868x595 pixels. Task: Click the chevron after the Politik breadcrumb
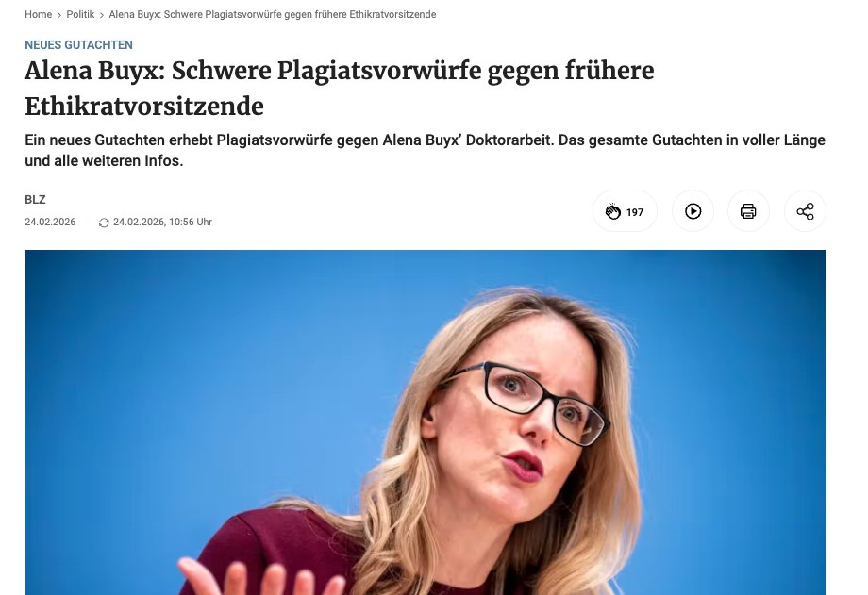pyautogui.click(x=102, y=15)
